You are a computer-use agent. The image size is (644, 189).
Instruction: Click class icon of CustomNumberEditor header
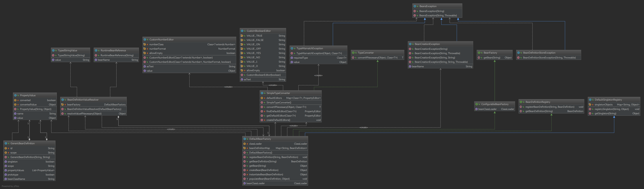click(145, 40)
